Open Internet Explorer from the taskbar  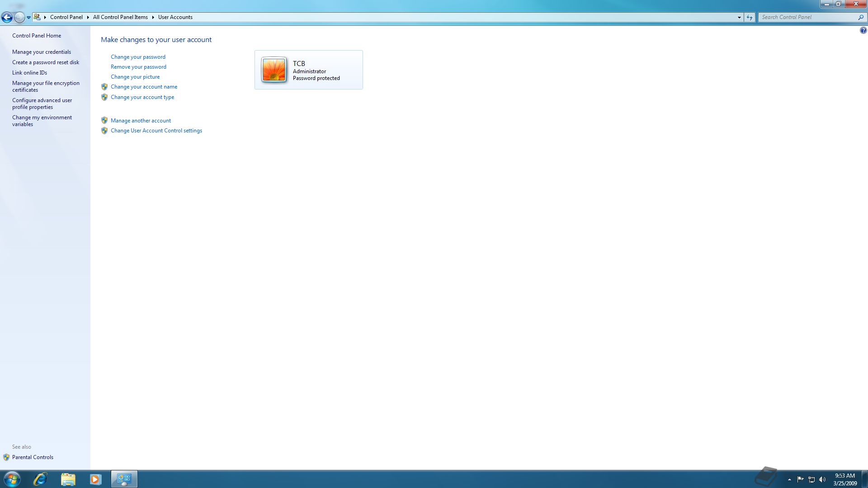pyautogui.click(x=40, y=479)
